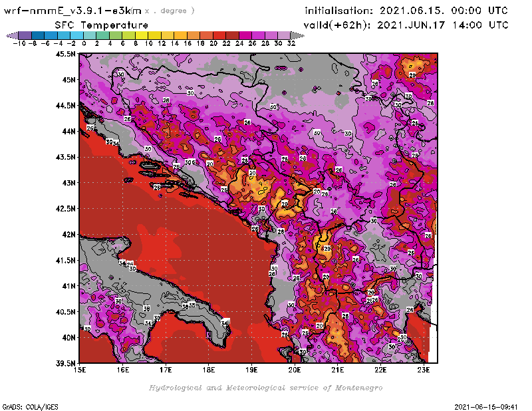Image resolution: width=532 pixels, height=411 pixels.
Task: Click the legend swatch between -2 and 0
Action: 76,35
